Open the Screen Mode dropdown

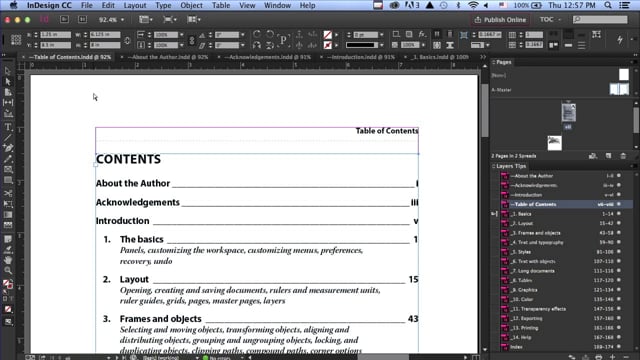point(169,19)
